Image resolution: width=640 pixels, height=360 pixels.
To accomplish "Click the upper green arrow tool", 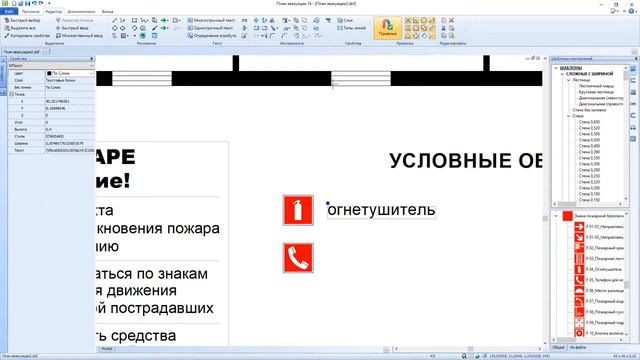I will 164,20.
